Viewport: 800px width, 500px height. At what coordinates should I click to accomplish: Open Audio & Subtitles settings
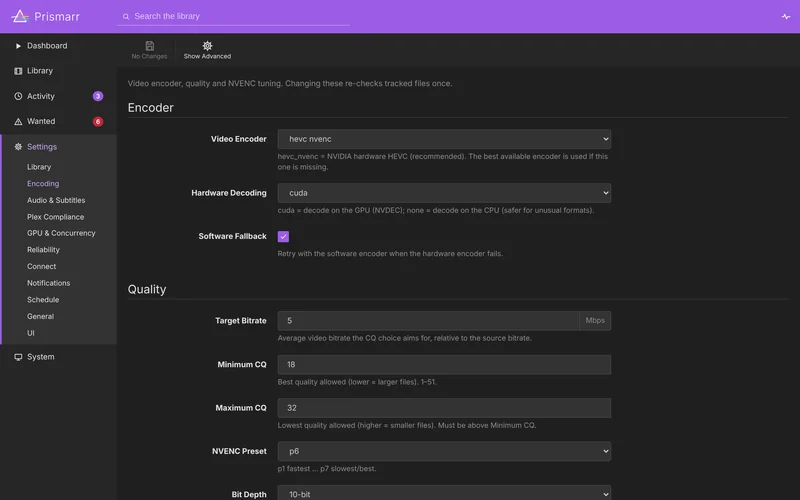[x=56, y=201]
